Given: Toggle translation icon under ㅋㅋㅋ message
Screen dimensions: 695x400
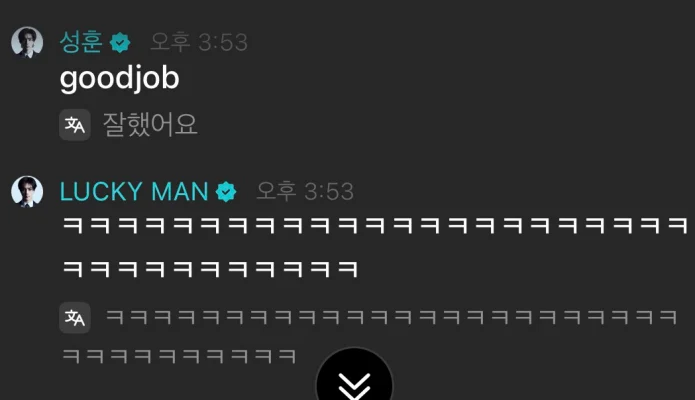Looking at the screenshot, I should (75, 318).
